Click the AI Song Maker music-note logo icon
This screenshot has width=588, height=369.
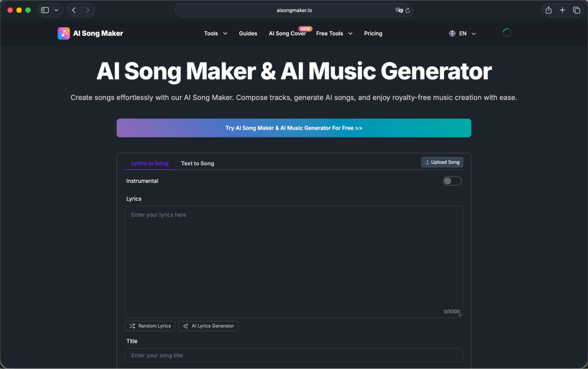[64, 33]
